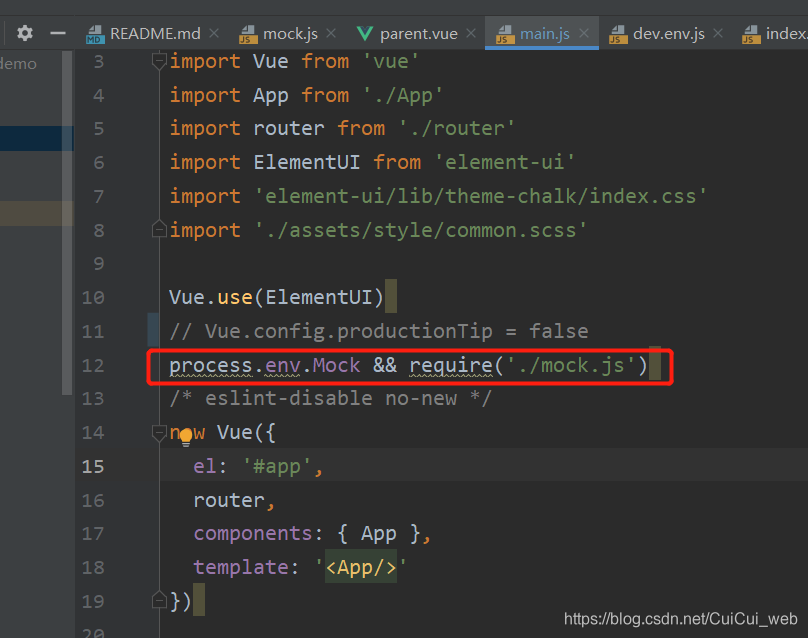Image resolution: width=808 pixels, height=638 pixels.
Task: Close the main.js tab
Action: click(x=583, y=33)
